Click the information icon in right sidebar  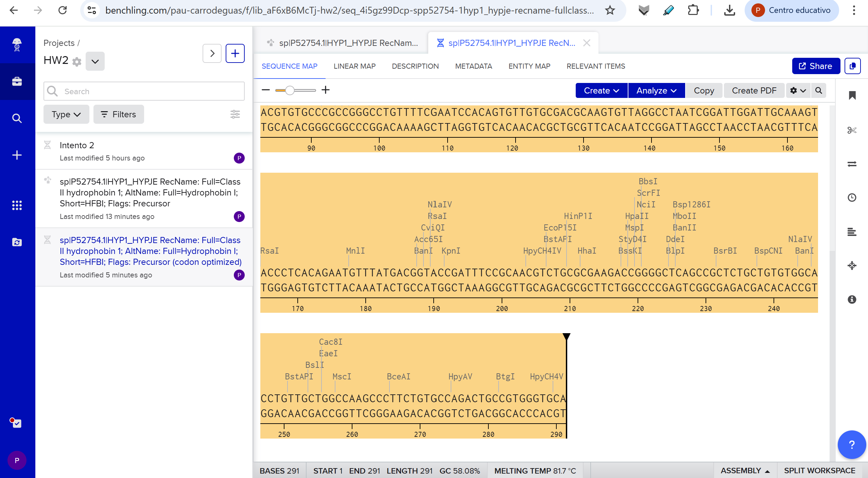coord(852,299)
